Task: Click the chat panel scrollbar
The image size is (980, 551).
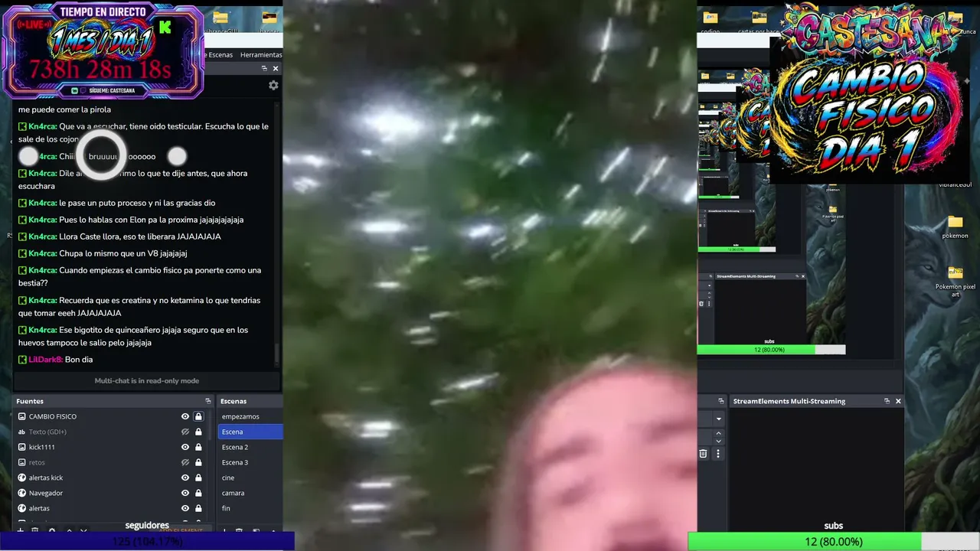Action: click(x=278, y=354)
